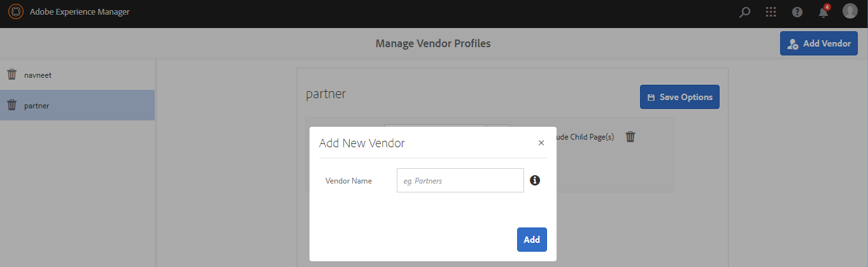Click trash icon beside Include Child Page(s)
The image size is (868, 267).
coord(630,136)
